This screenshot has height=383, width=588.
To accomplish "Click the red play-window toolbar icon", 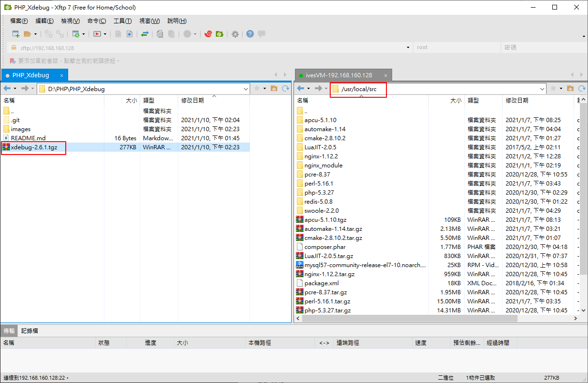I will pyautogui.click(x=97, y=34).
